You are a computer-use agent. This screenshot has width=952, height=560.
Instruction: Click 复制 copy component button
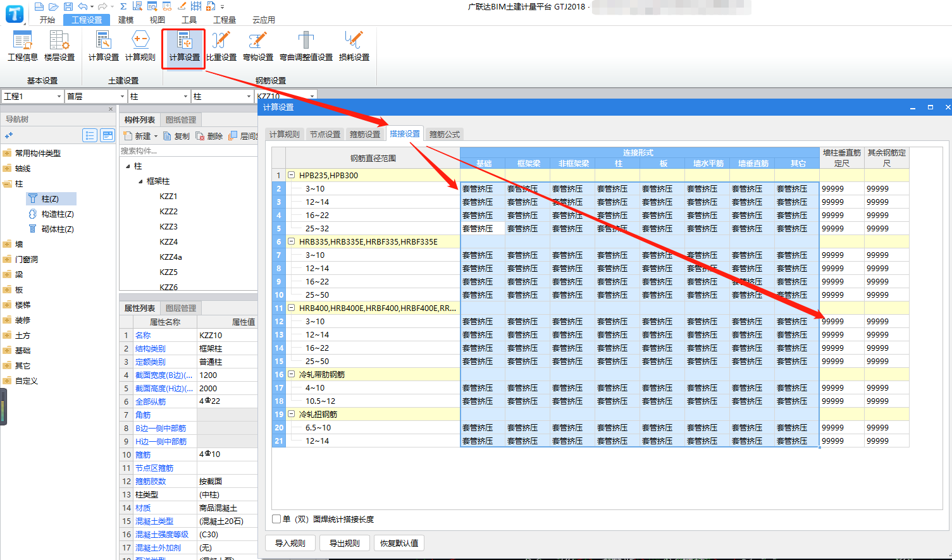[176, 136]
